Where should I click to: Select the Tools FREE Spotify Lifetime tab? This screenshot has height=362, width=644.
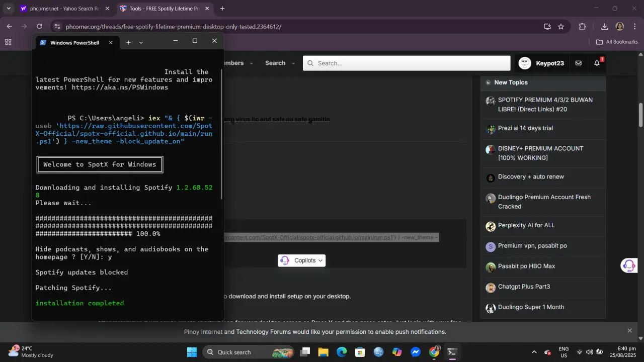click(x=164, y=9)
